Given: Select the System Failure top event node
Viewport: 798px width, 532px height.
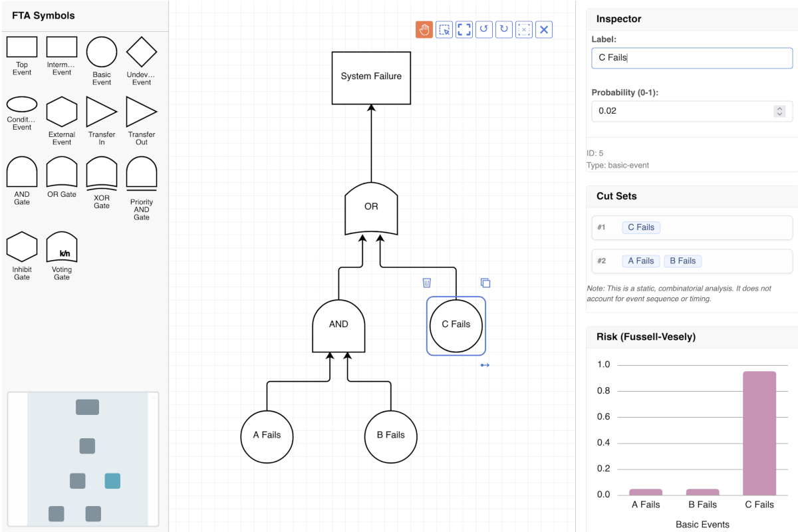Looking at the screenshot, I should coord(371,76).
